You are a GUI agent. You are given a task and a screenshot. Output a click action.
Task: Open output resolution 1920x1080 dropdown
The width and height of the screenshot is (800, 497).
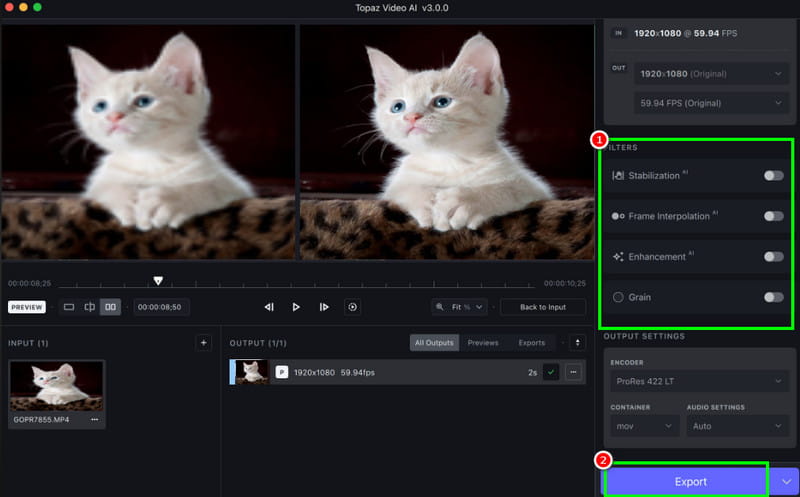(711, 73)
